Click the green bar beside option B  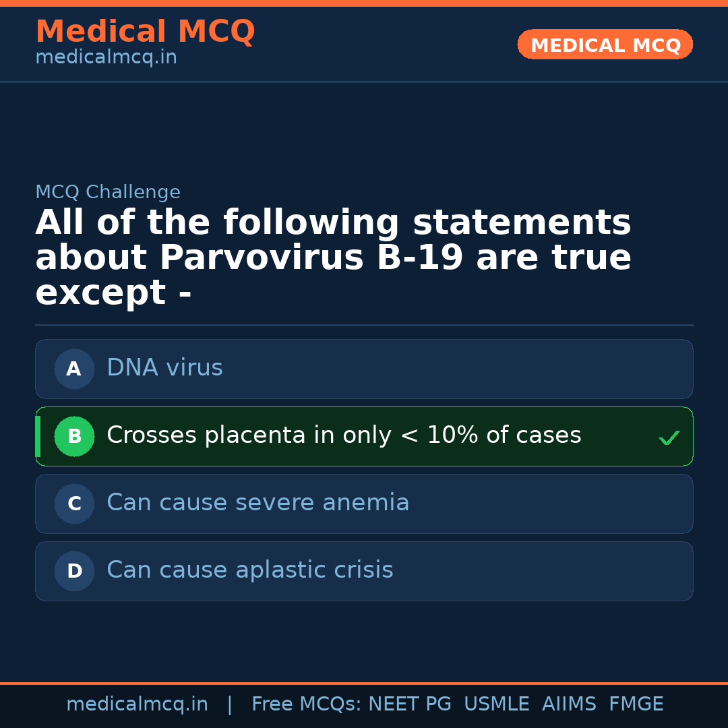point(38,436)
